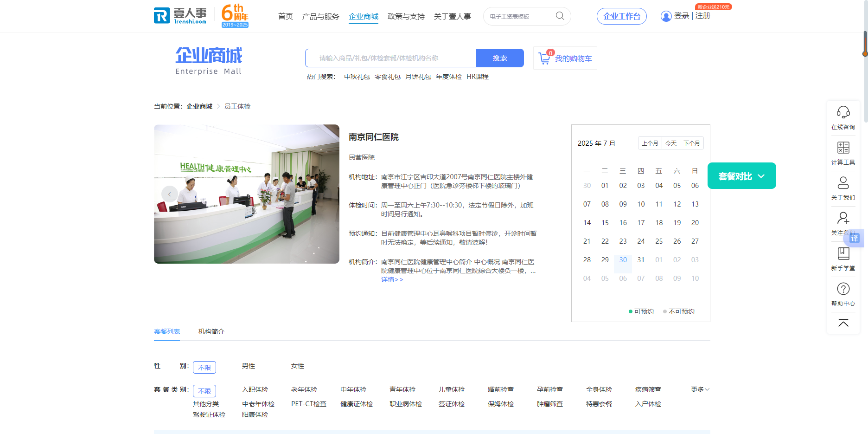Click 我的购物车 link
This screenshot has width=868, height=434.
tap(573, 58)
